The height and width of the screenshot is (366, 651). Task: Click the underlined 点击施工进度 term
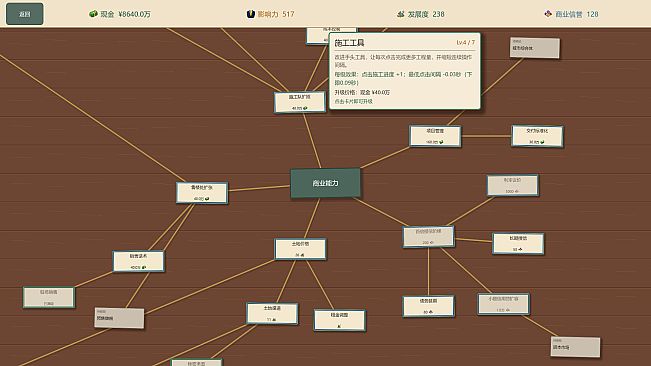[x=378, y=74]
